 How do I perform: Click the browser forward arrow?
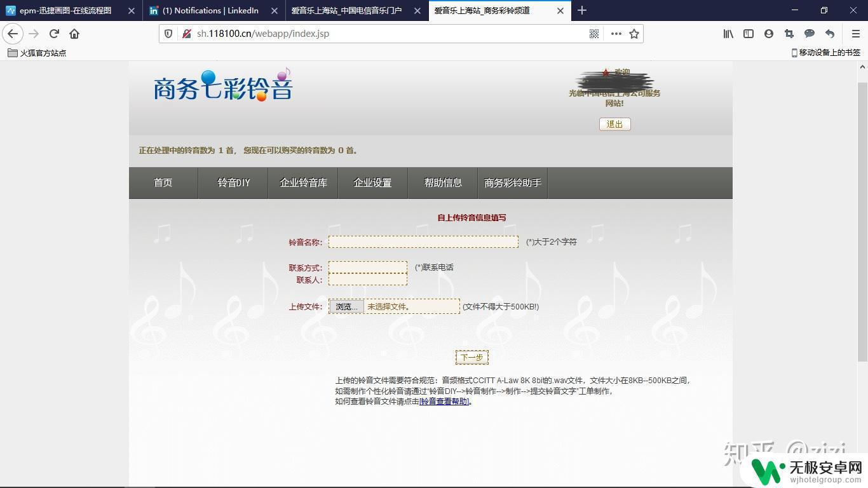pos(34,34)
